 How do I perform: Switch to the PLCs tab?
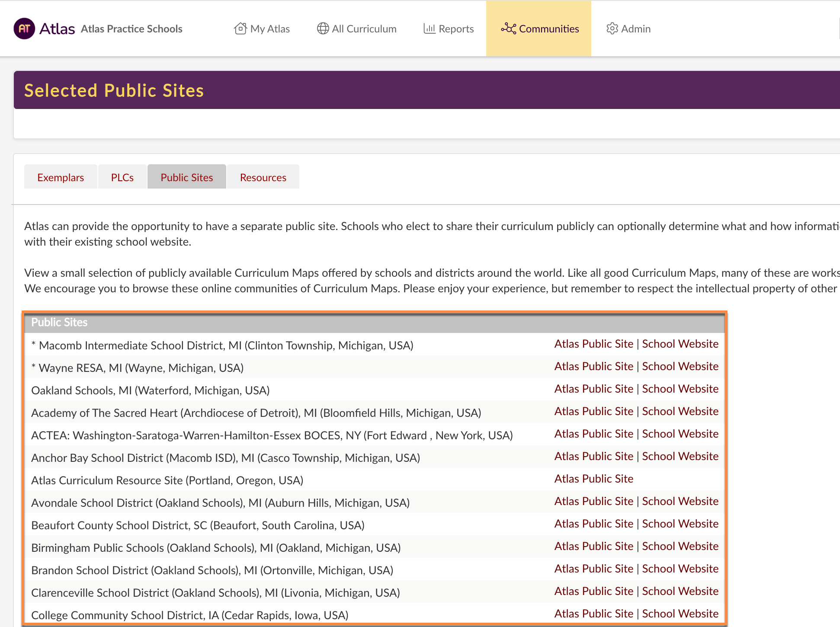(x=122, y=177)
